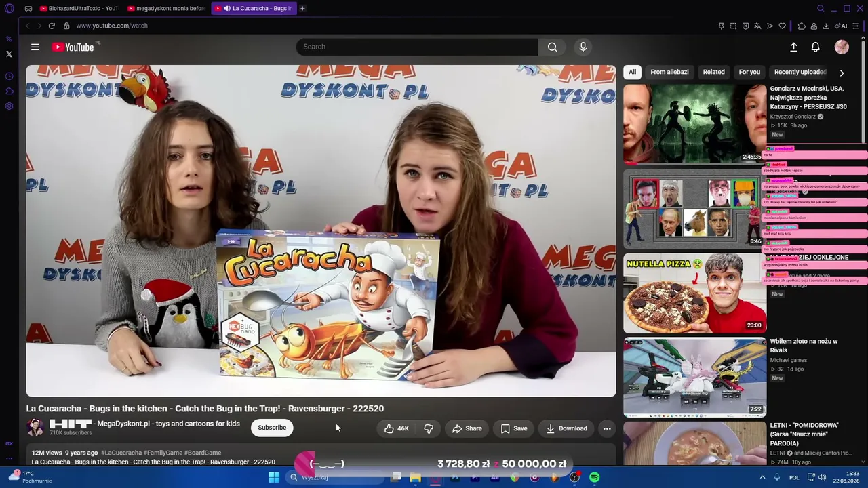Show hidden system tray icons
The image size is (868, 488).
(x=762, y=477)
